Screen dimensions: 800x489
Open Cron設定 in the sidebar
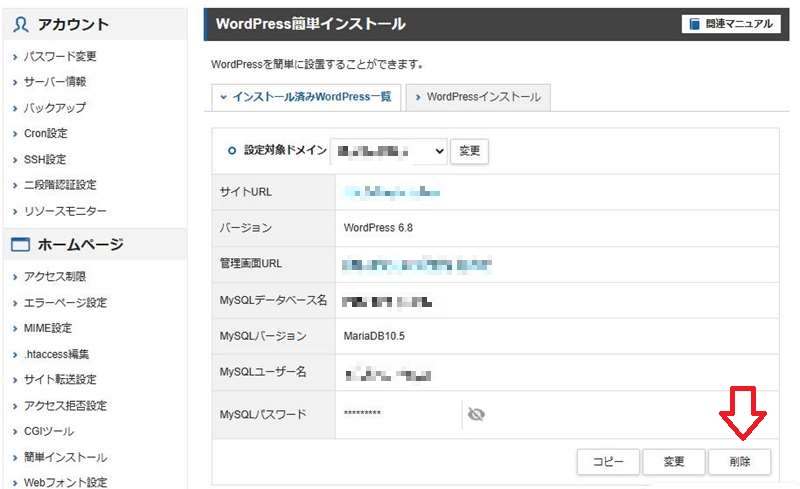click(x=45, y=133)
